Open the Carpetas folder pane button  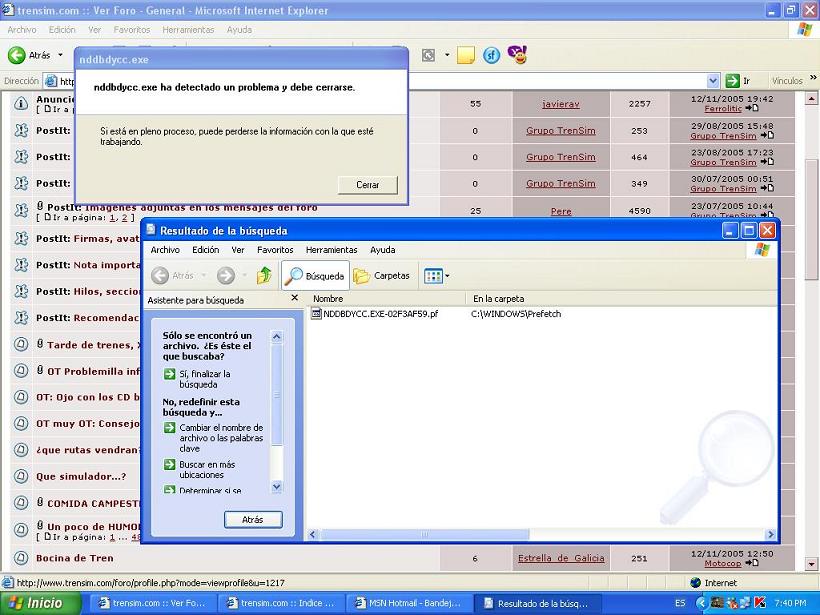[382, 276]
